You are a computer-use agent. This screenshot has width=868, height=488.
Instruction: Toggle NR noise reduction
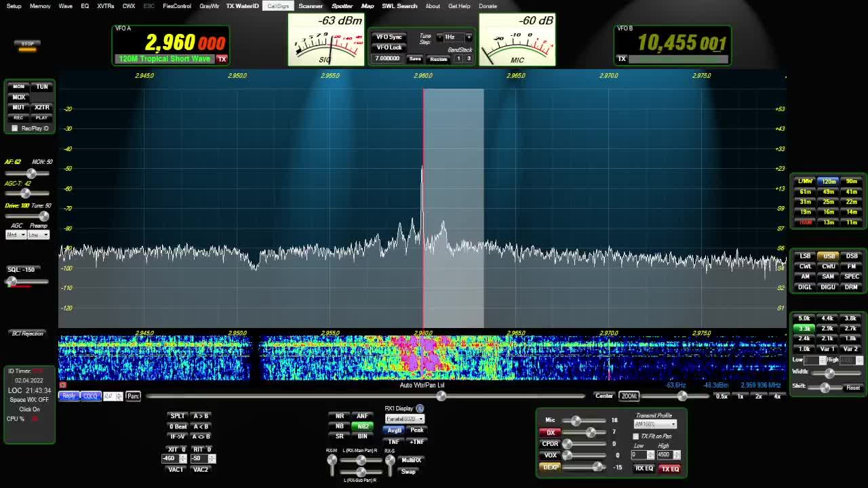tap(340, 416)
